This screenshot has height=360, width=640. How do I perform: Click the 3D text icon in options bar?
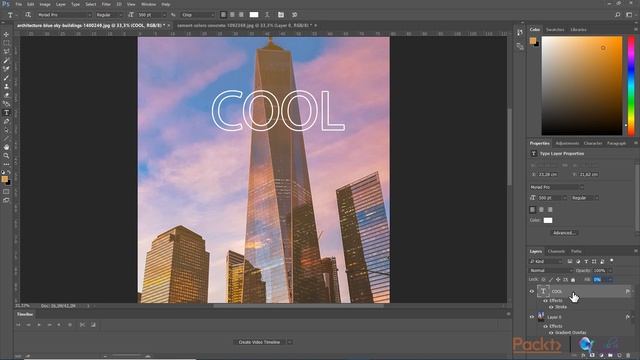(294, 15)
